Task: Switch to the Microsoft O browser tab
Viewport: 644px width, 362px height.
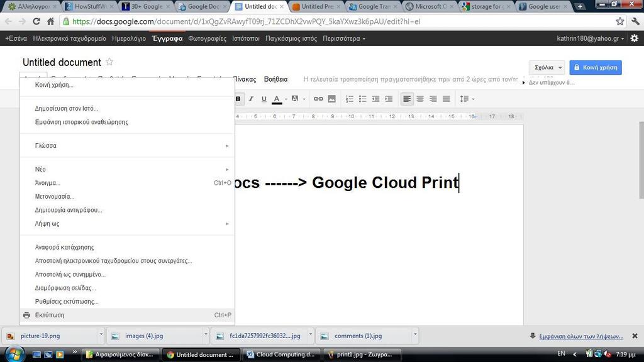Action: (430, 6)
